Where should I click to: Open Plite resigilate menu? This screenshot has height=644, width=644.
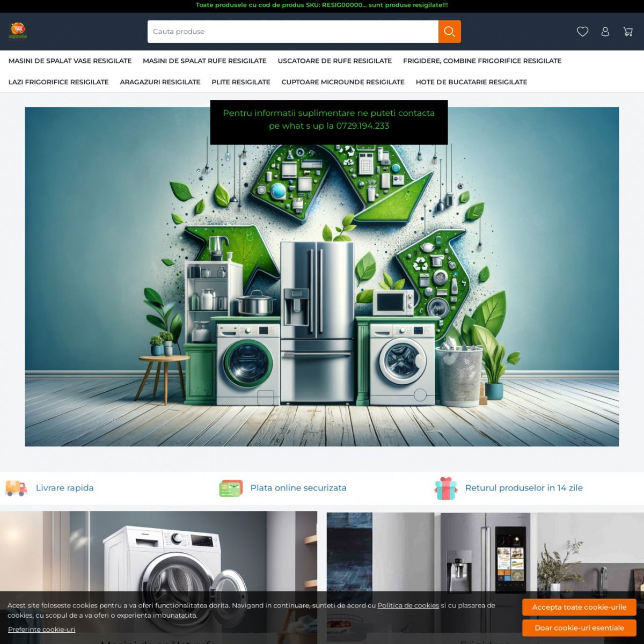241,82
